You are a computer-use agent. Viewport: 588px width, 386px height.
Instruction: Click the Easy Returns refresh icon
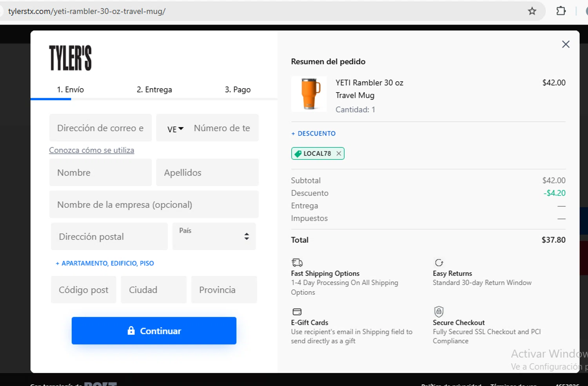(439, 263)
